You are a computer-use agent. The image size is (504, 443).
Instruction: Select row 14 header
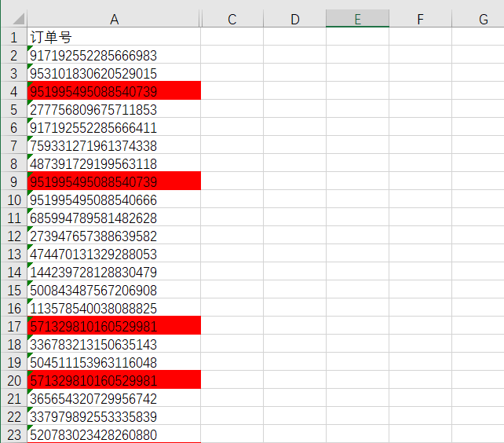tap(14, 272)
